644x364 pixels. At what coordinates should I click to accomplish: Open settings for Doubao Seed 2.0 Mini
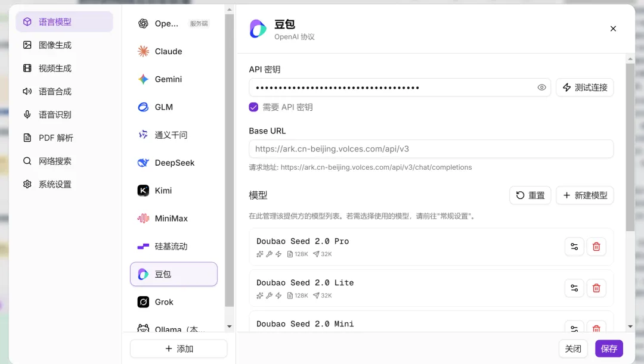click(574, 328)
